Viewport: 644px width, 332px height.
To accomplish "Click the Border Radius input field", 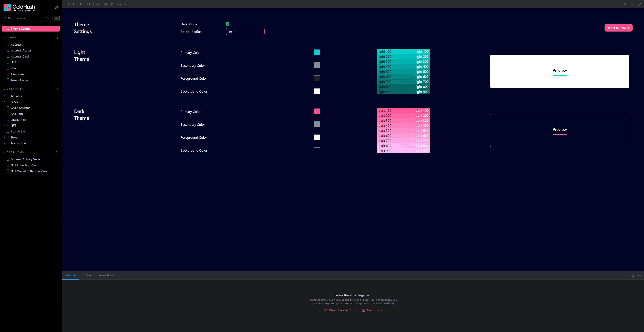I will (x=245, y=32).
